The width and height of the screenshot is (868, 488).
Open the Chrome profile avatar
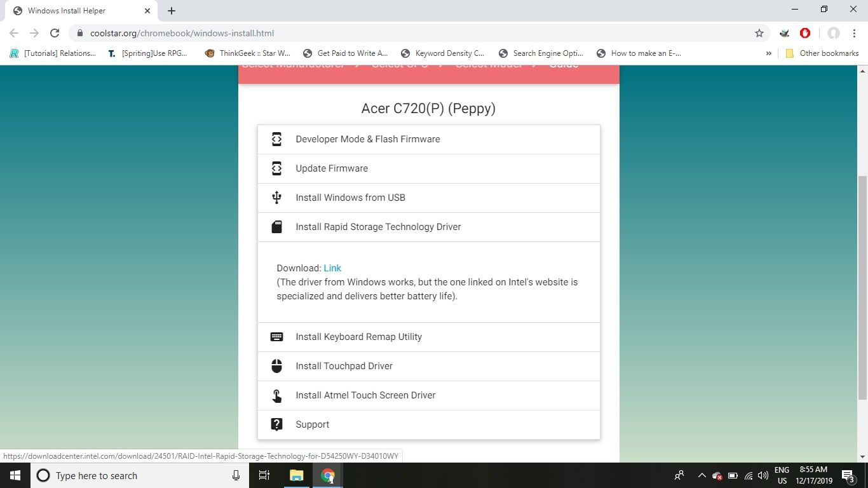click(x=834, y=33)
